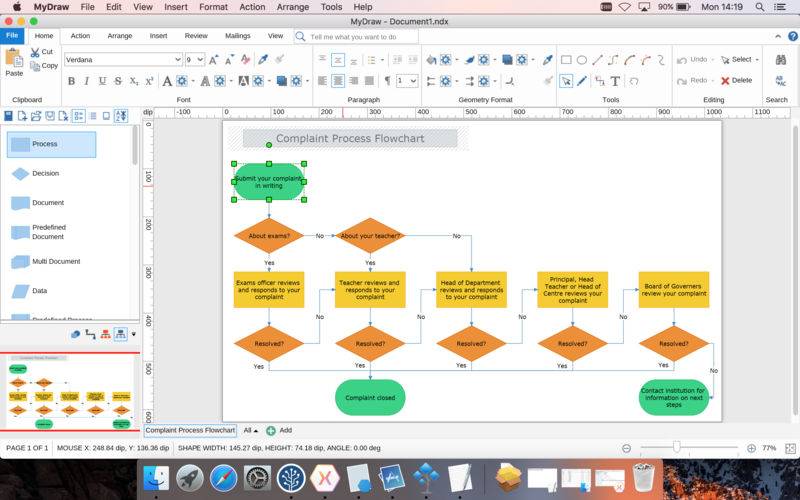The width and height of the screenshot is (800, 500).
Task: Click the Geometry Format eyedropper
Action: [547, 60]
